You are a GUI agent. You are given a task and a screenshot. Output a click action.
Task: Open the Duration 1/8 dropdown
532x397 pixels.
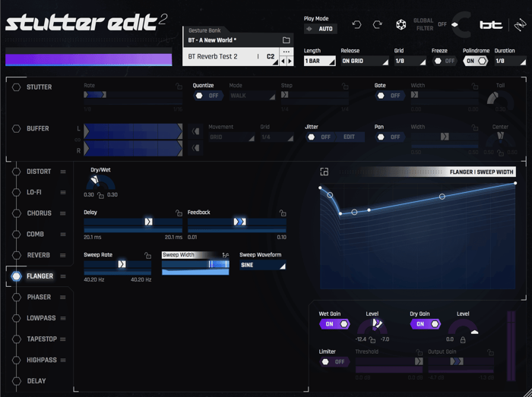point(510,61)
